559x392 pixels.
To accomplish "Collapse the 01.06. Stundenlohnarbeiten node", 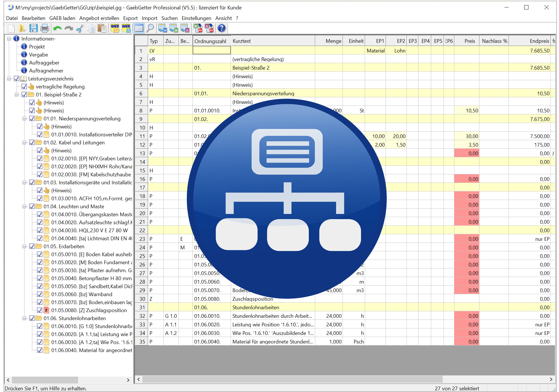I will click(x=25, y=318).
